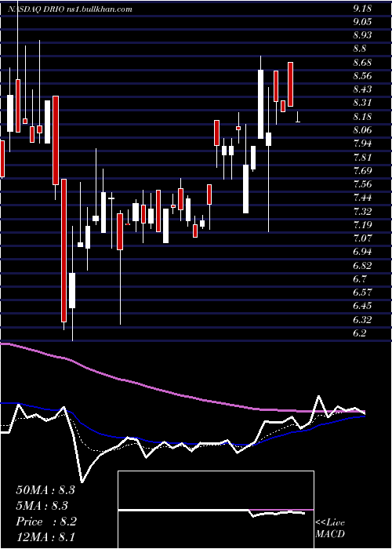Click the Price : 8.2 readout
The image size is (392, 549).
click(x=46, y=522)
